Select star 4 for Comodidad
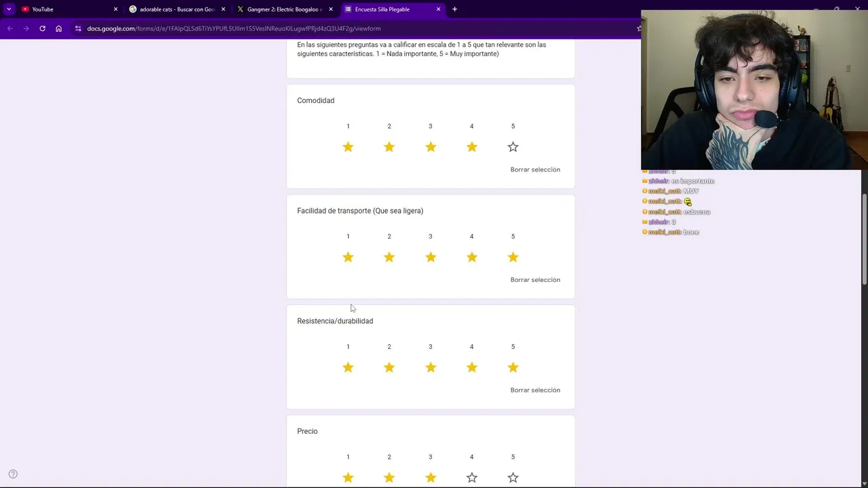This screenshot has width=868, height=488. pos(472,147)
